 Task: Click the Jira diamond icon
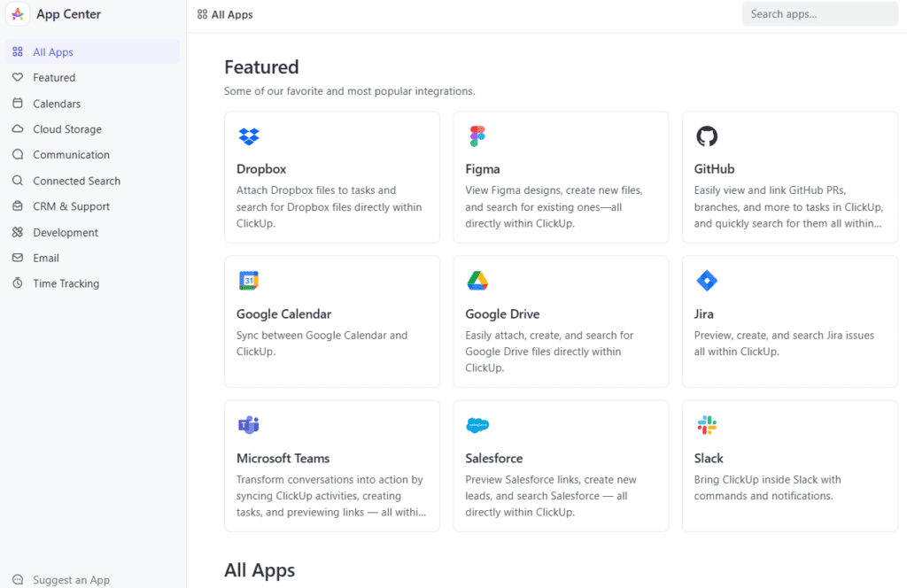pyautogui.click(x=706, y=281)
